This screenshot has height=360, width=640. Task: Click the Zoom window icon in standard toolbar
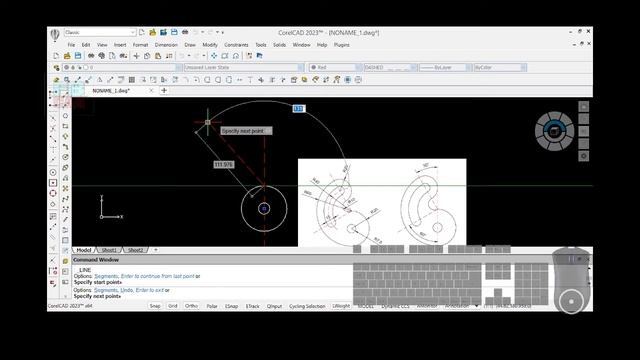(x=225, y=56)
